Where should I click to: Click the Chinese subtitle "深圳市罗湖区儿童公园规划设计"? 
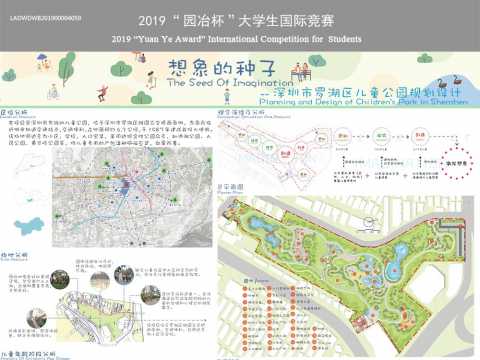click(x=366, y=92)
